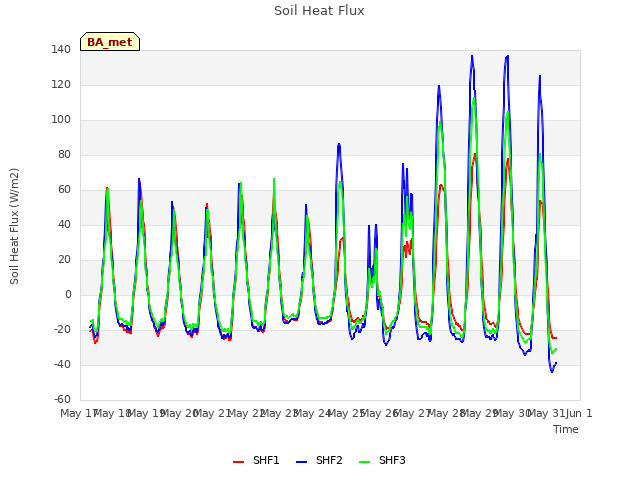
Task: Click the blue SHF2 legend swatch
Action: 301,462
